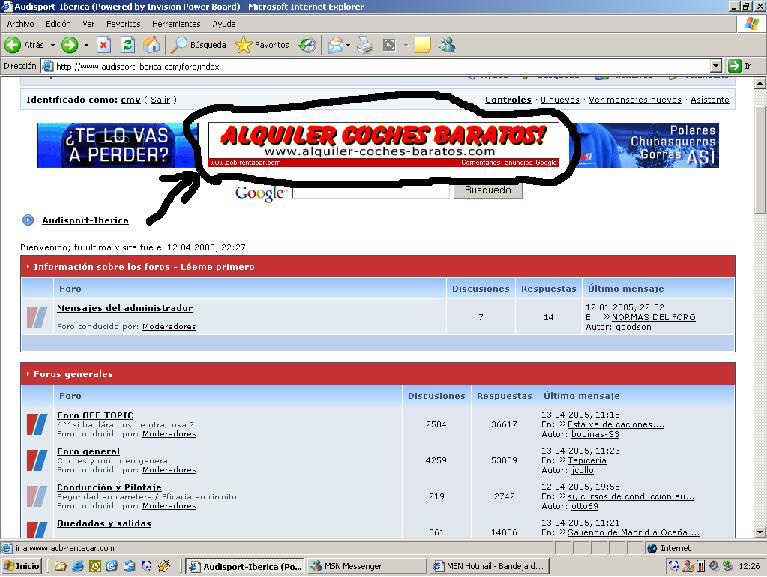Open Mensajes del administrador forum
Viewport: 767px width, 577px height.
125,308
